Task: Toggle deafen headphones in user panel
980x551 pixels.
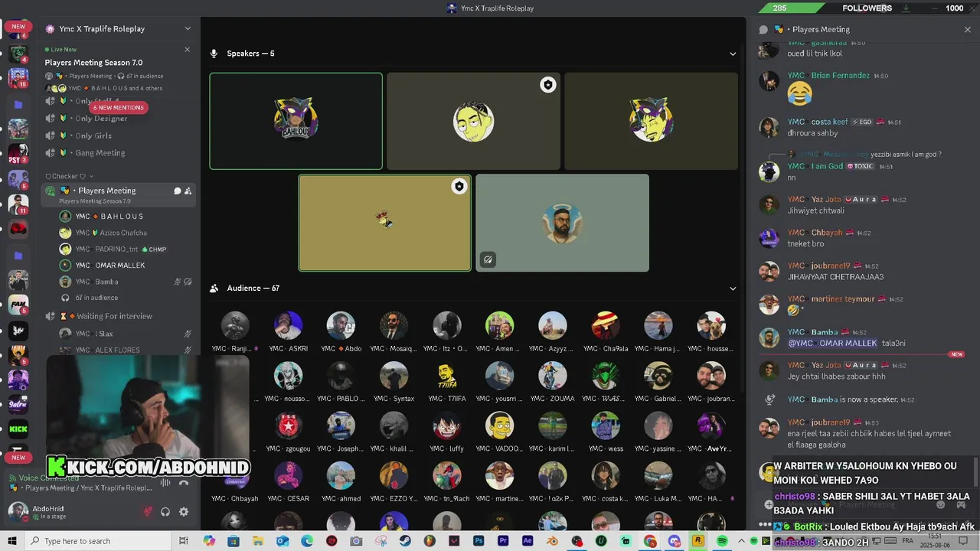Action: pos(165,512)
